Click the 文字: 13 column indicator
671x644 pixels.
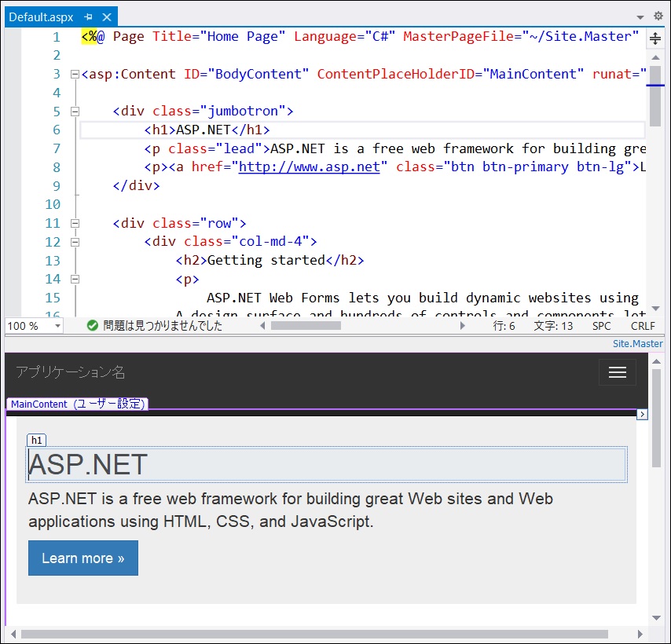553,326
